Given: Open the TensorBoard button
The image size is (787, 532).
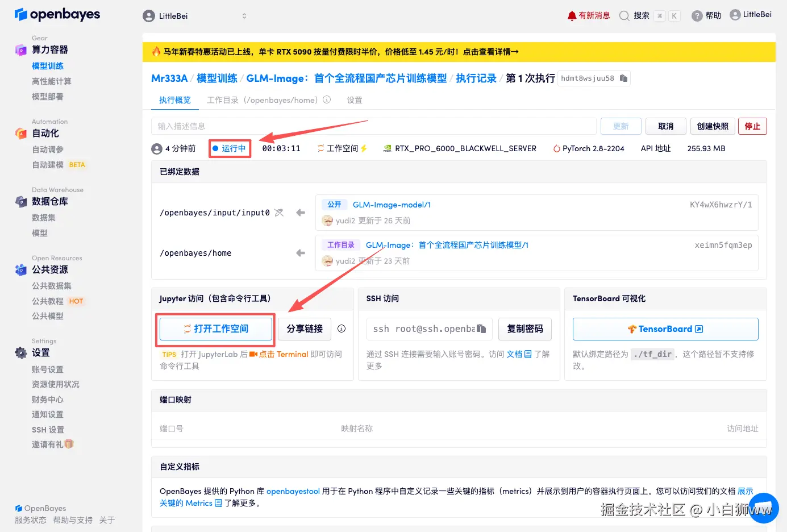Looking at the screenshot, I should (x=665, y=329).
